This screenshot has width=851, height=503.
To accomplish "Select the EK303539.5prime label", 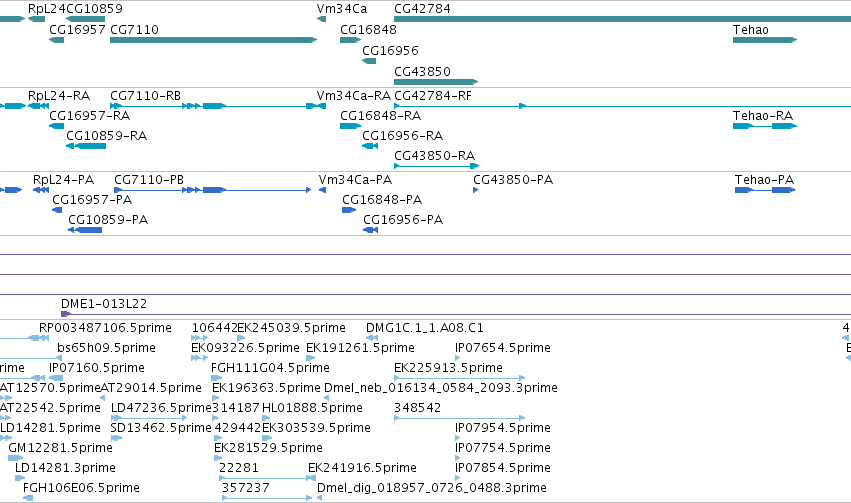I will coord(316,428).
